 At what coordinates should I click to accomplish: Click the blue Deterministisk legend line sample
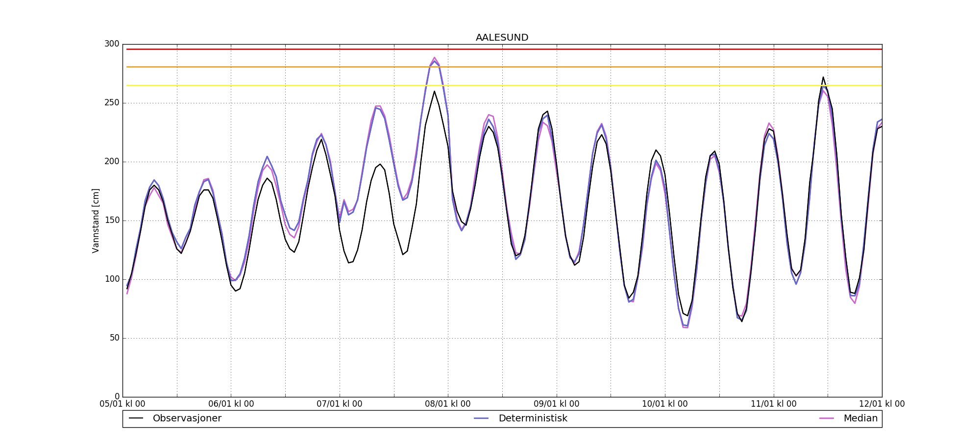[x=481, y=418]
